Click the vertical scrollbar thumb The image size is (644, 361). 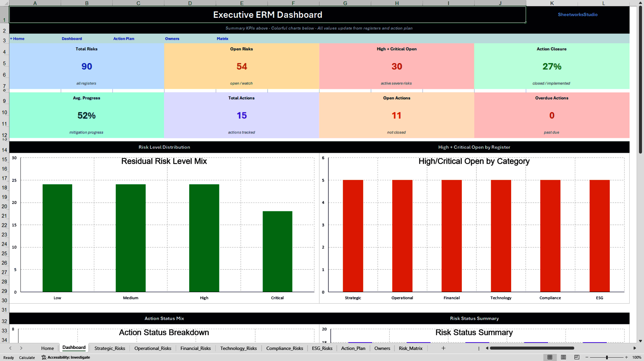(x=640, y=80)
